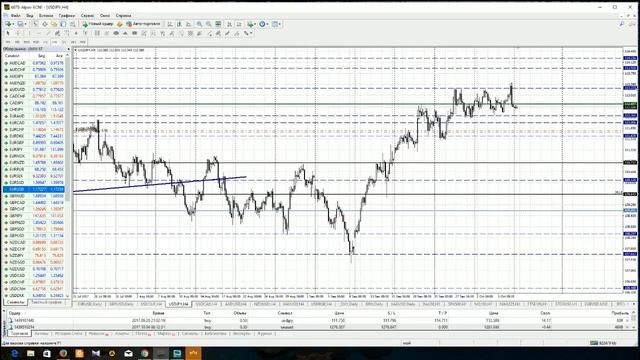Toggle the Strategy Tester toolbar icon
Screen dimensions: 640x360
73,24
